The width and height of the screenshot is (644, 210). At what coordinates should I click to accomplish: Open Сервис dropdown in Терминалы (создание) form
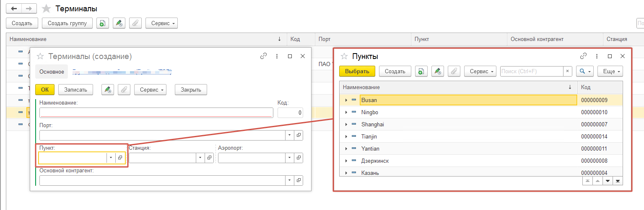(x=150, y=90)
